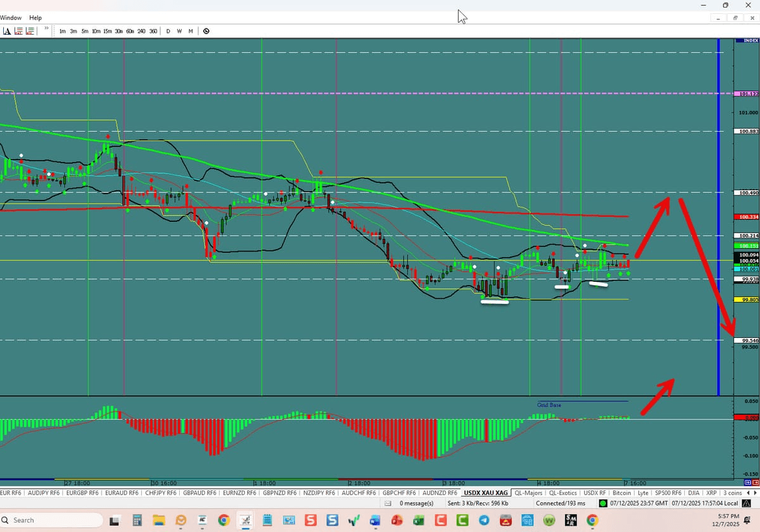Click the 240-minute timeframe button

(141, 31)
